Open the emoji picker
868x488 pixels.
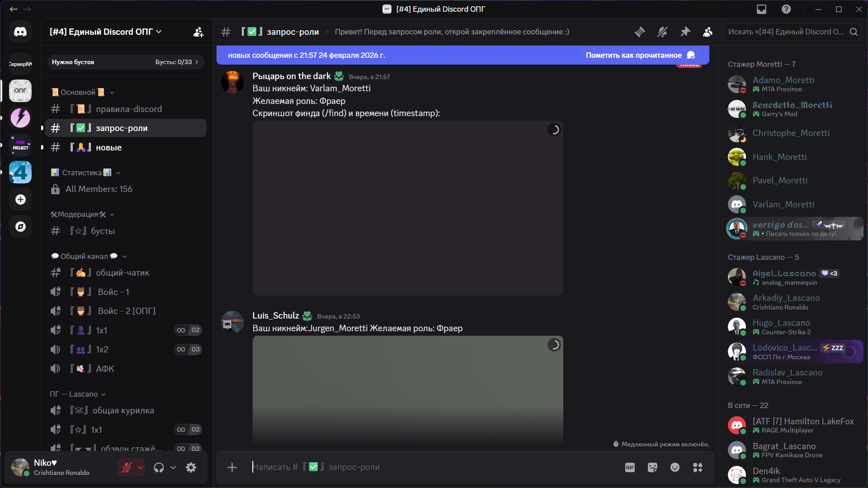pyautogui.click(x=675, y=467)
